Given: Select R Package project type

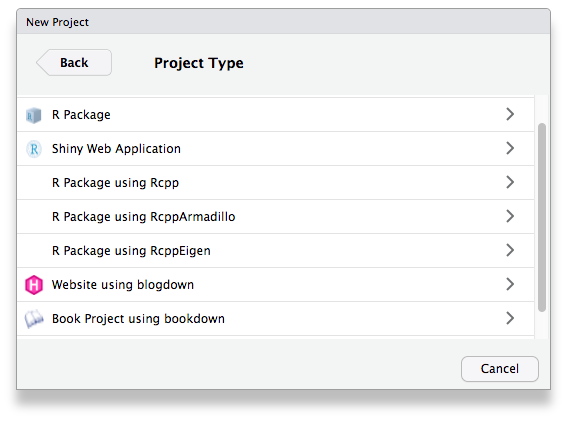Looking at the screenshot, I should (x=275, y=115).
